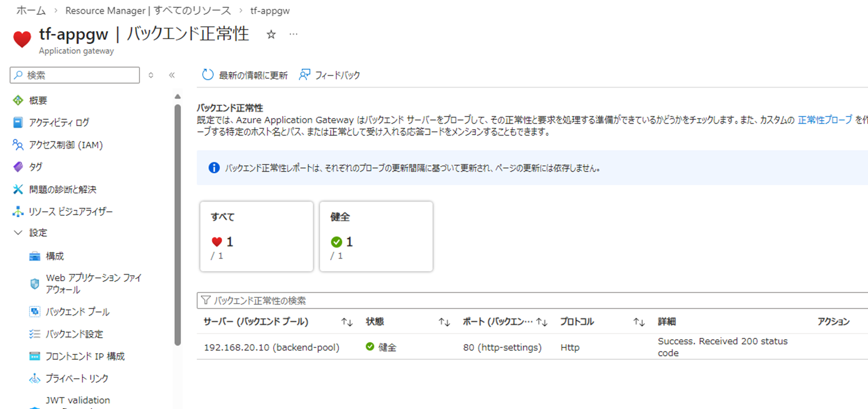Open 概要 overview from the sidebar
Viewport: 868px width, 409px height.
(x=38, y=101)
